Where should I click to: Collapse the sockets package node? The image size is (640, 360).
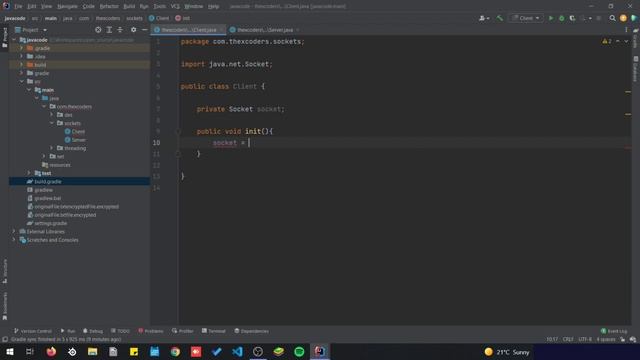[x=52, y=123]
